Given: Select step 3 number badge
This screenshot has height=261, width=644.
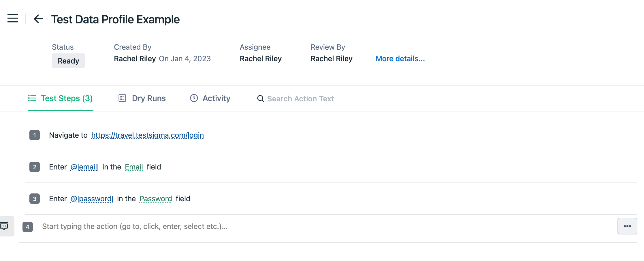Looking at the screenshot, I should click(x=35, y=199).
